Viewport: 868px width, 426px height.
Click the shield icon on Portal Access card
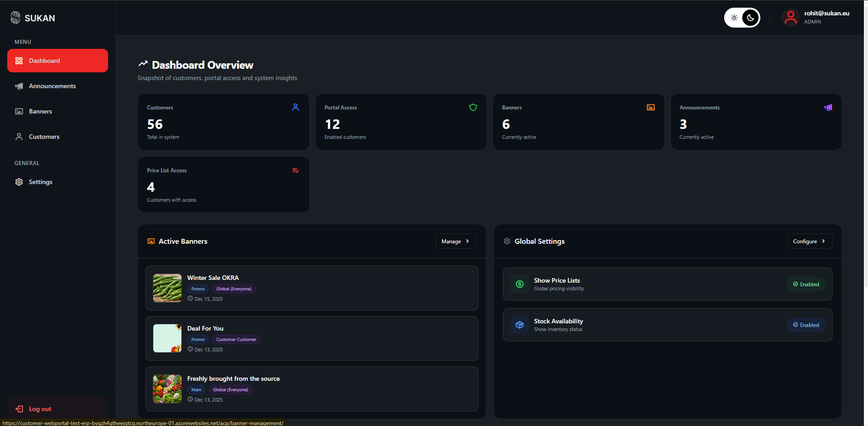coord(473,108)
